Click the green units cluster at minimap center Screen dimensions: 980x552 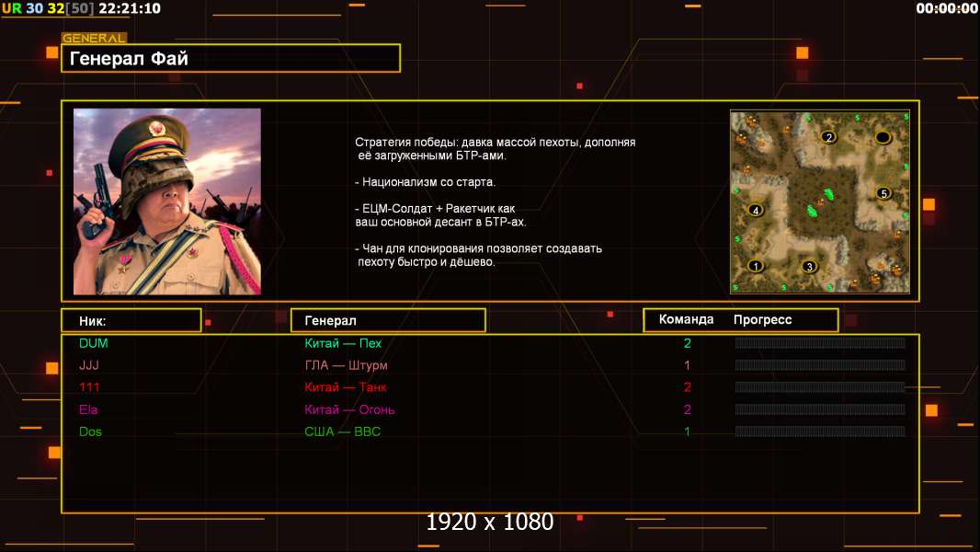click(x=821, y=204)
